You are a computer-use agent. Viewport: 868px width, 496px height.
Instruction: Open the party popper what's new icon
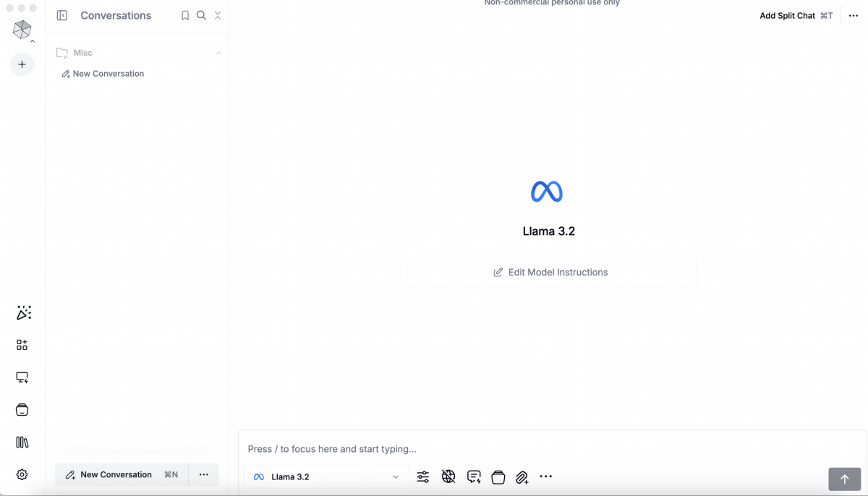23,312
